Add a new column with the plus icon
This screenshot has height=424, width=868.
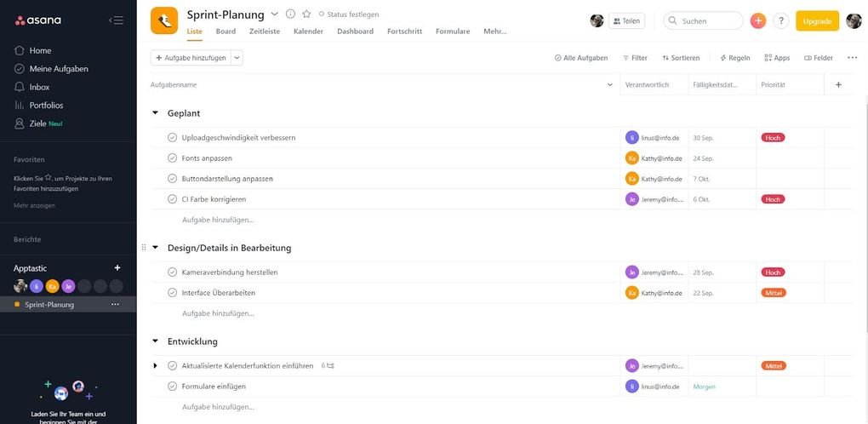(x=838, y=84)
